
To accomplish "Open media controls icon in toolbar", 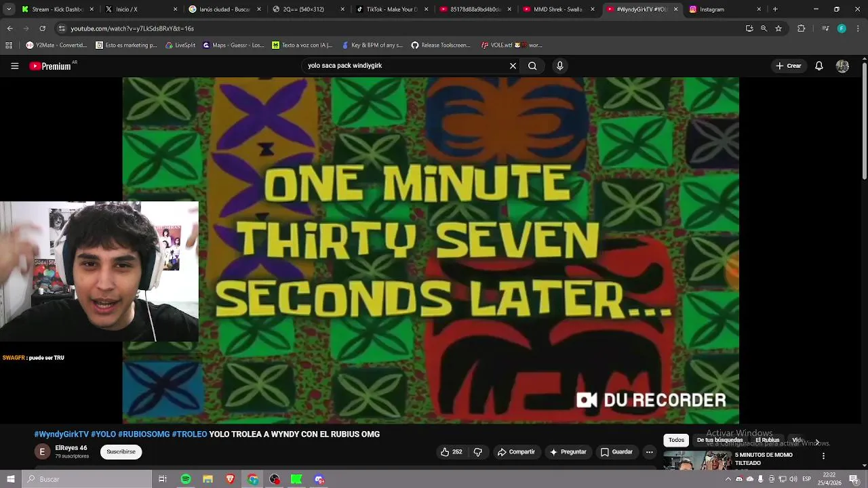I will click(825, 28).
